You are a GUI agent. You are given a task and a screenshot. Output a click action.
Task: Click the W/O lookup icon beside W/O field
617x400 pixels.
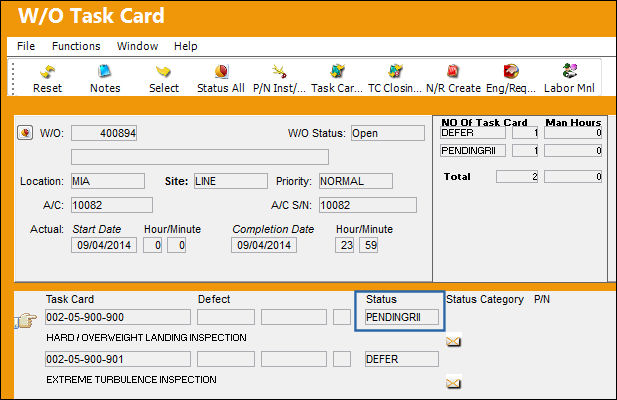[x=25, y=133]
